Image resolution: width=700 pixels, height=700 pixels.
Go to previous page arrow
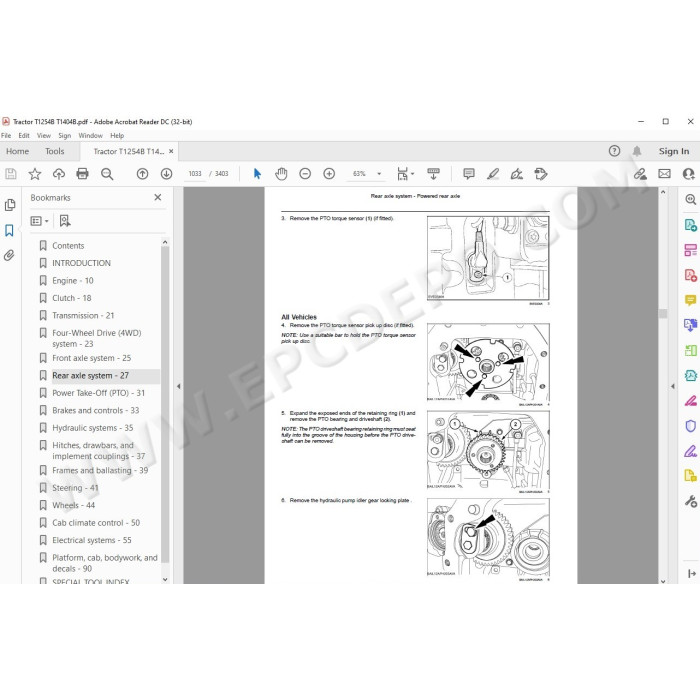142,174
